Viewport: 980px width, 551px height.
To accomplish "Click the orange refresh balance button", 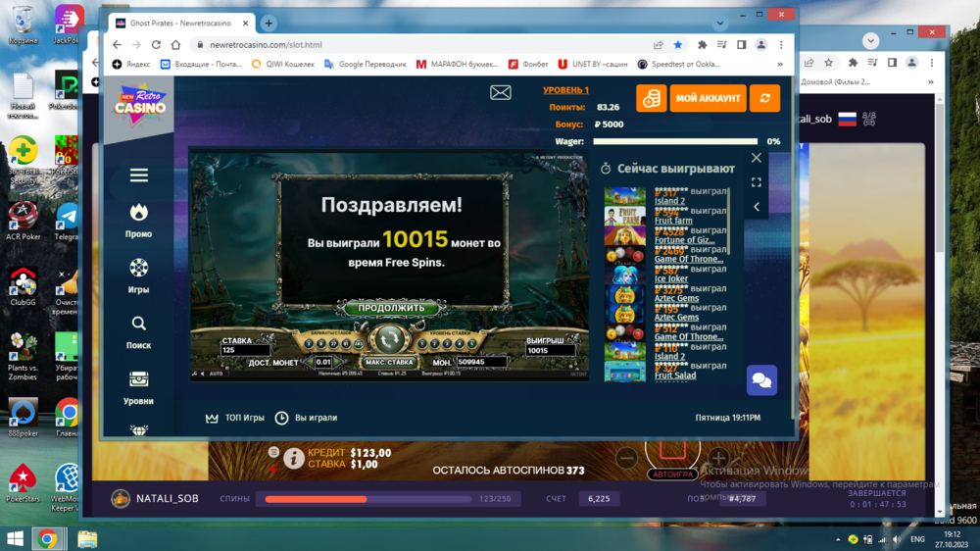I will (763, 98).
